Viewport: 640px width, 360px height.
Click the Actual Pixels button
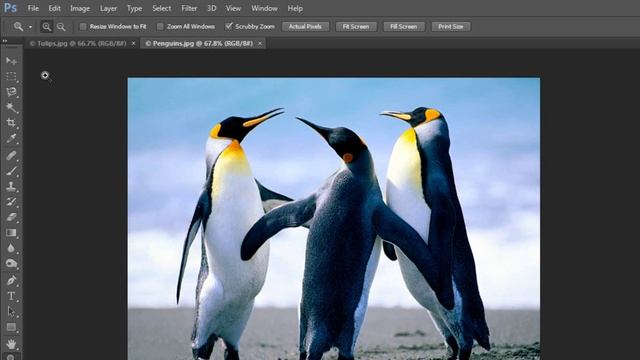tap(305, 27)
